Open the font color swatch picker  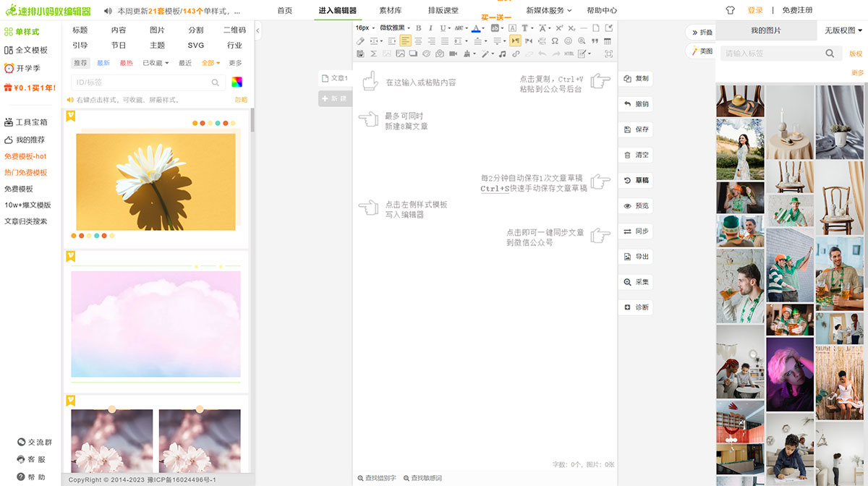point(476,29)
